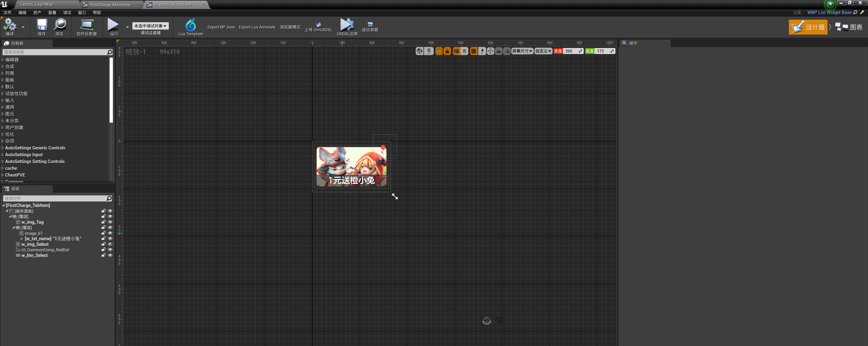Switch to Designer mode (设计器)
868x346 pixels.
pyautogui.click(x=808, y=27)
